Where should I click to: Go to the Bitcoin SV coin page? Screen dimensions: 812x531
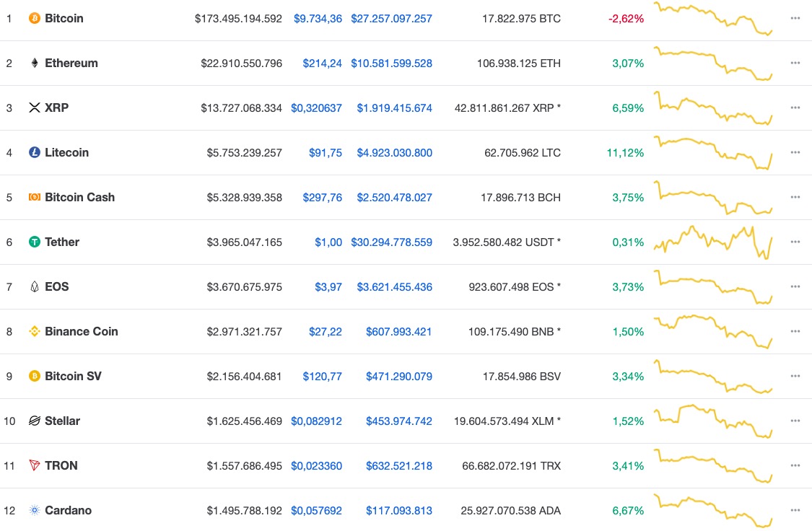pos(73,377)
